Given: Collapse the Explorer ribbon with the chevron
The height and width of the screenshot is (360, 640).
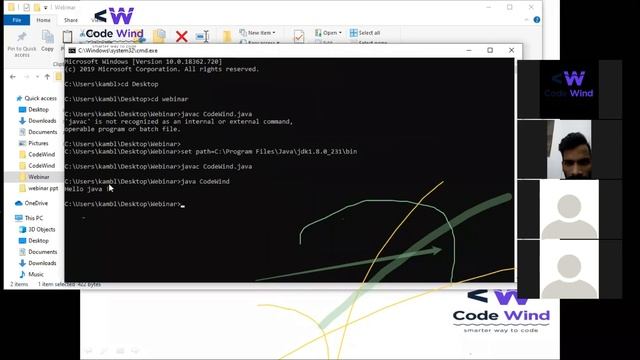Looking at the screenshot, I should pos(527,20).
